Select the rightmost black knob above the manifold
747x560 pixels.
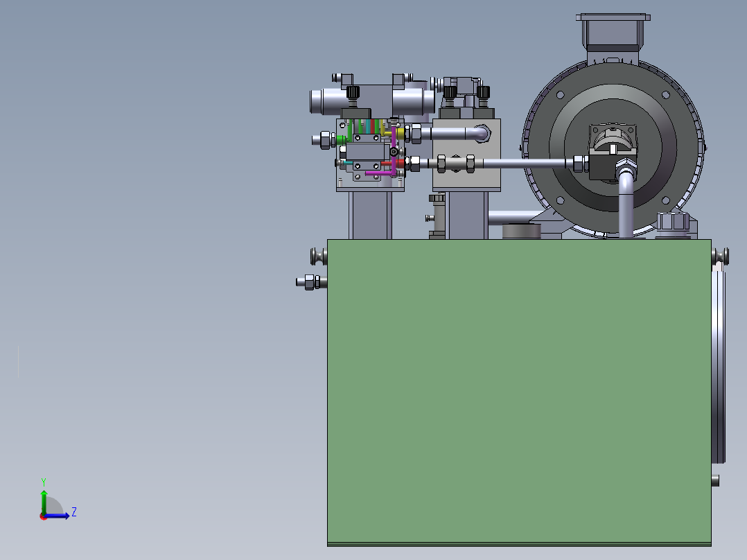point(483,92)
